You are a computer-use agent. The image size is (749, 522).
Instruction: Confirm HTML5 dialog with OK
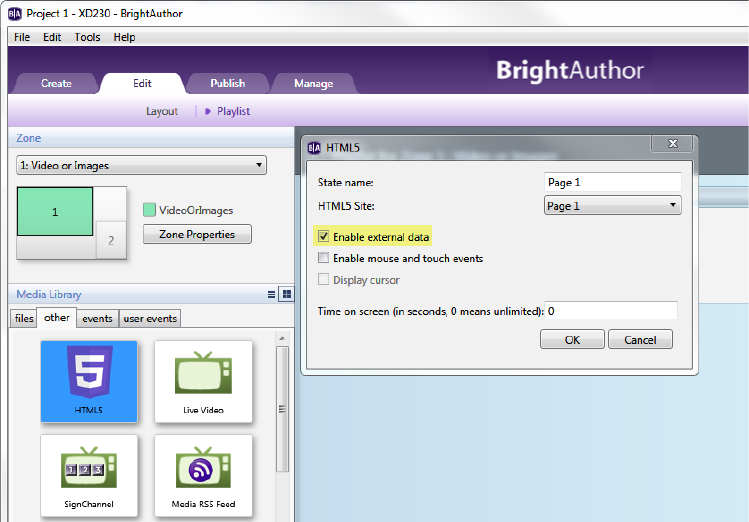click(x=572, y=340)
